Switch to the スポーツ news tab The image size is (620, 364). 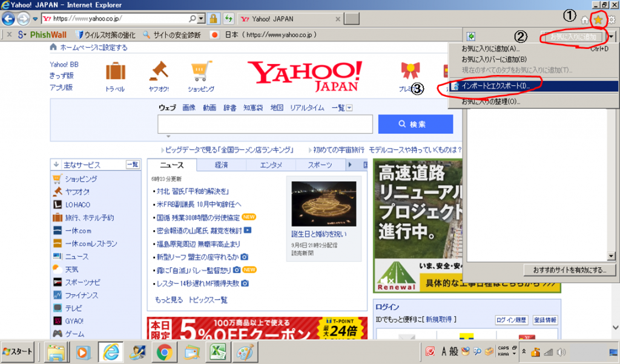[320, 164]
